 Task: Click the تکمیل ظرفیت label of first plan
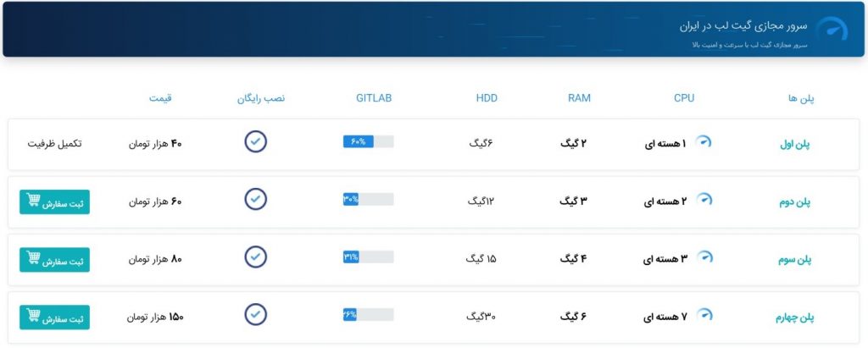pyautogui.click(x=54, y=143)
